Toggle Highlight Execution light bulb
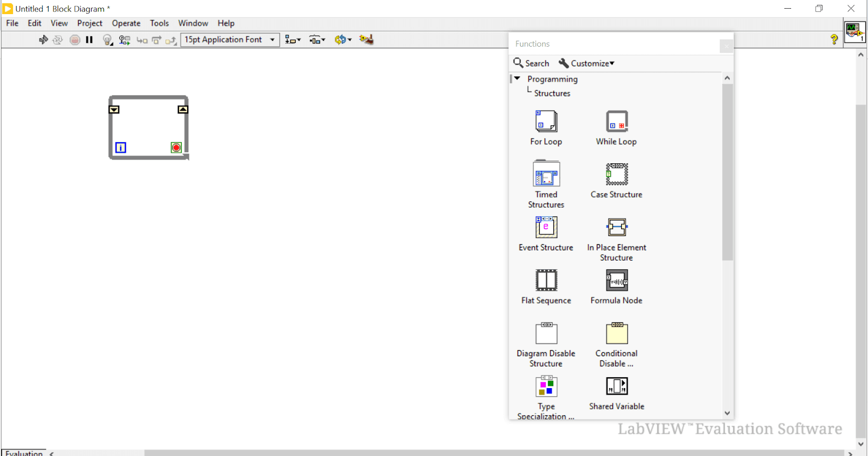Image resolution: width=868 pixels, height=456 pixels. [107, 40]
